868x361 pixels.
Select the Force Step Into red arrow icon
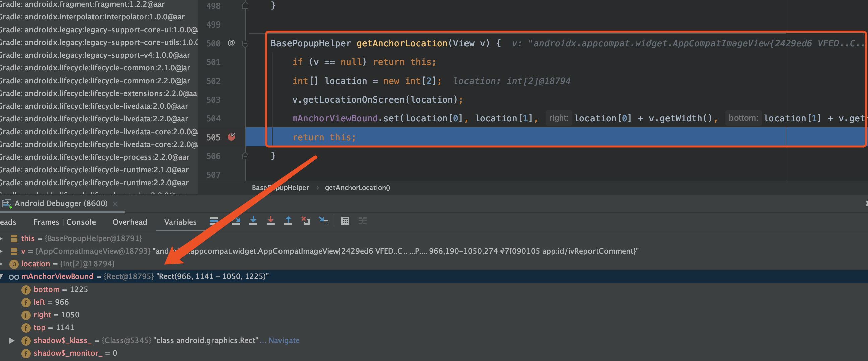(271, 221)
